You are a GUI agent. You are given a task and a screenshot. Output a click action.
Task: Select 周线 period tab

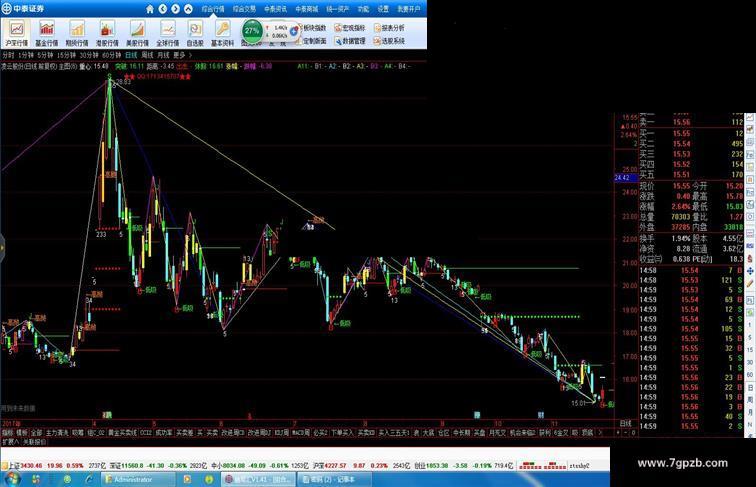(x=148, y=55)
